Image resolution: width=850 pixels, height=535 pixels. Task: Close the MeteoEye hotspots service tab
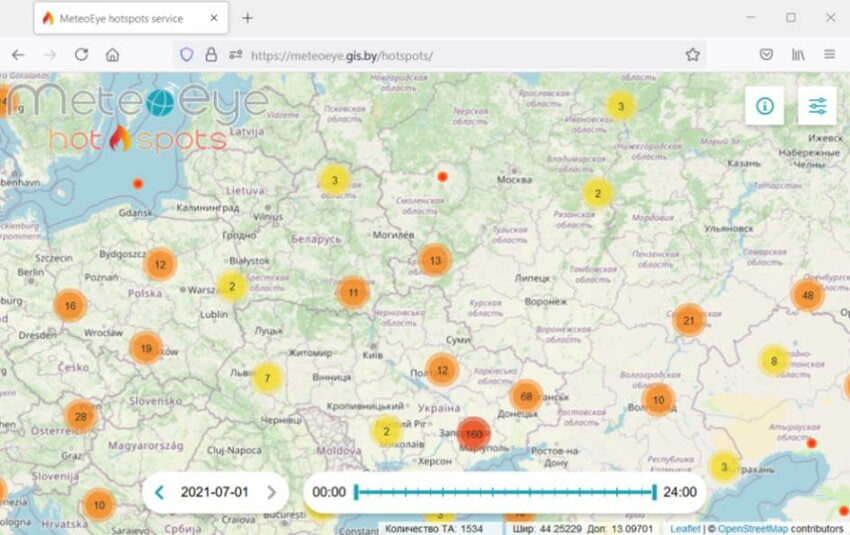(x=214, y=18)
